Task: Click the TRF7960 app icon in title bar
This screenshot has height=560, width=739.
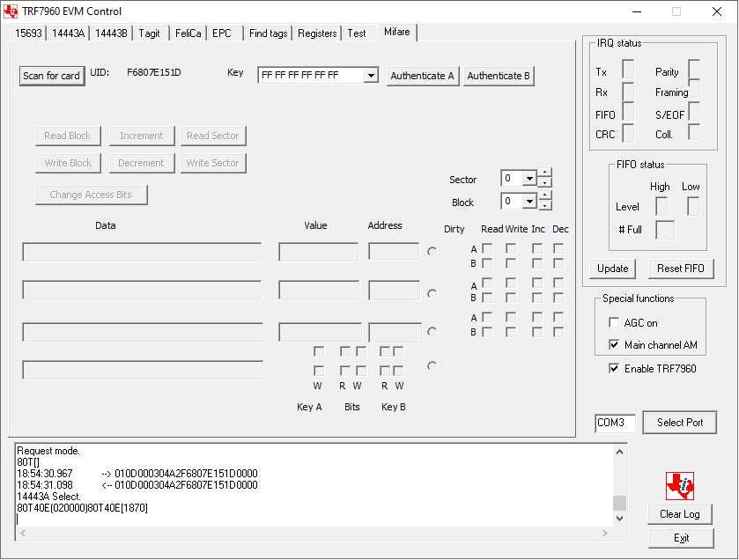Action: click(x=11, y=11)
